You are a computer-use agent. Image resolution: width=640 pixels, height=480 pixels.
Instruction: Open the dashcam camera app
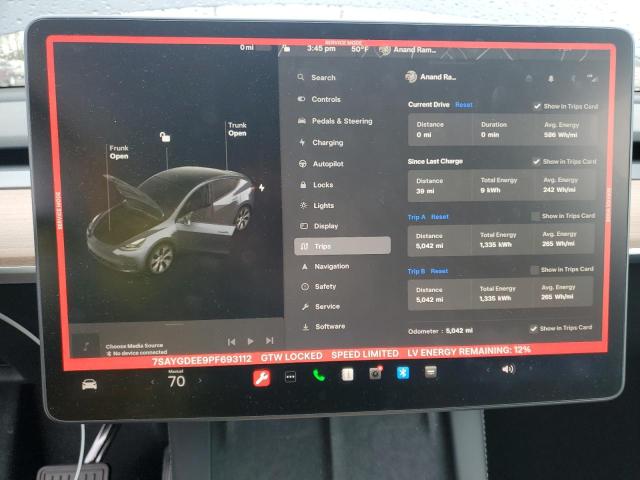(376, 373)
